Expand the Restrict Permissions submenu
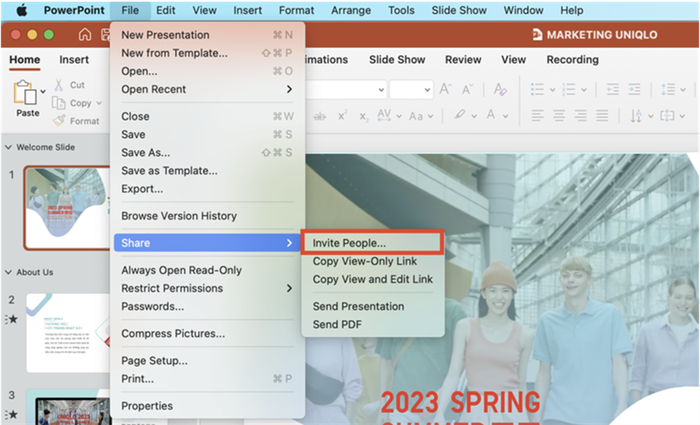Viewport: 700px width, 425px height. point(289,288)
